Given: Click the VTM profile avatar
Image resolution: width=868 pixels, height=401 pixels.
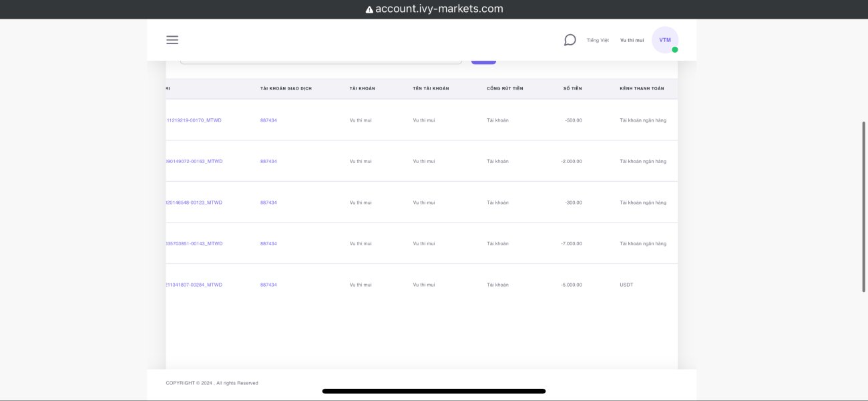Looking at the screenshot, I should (665, 40).
